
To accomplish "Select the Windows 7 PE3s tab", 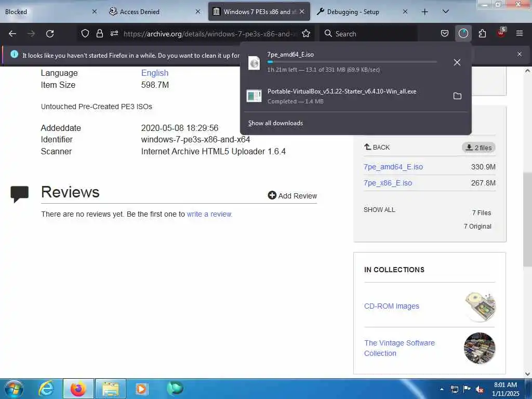I will pyautogui.click(x=259, y=12).
